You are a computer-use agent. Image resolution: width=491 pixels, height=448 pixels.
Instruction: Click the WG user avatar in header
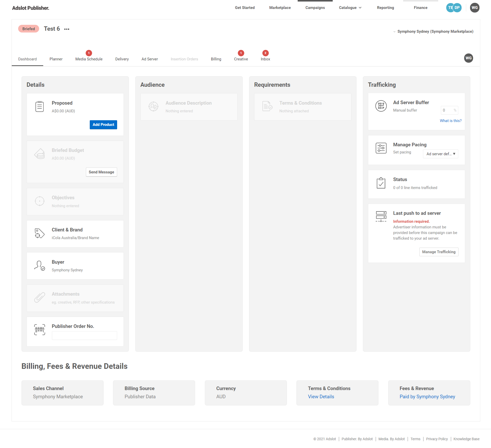(474, 8)
